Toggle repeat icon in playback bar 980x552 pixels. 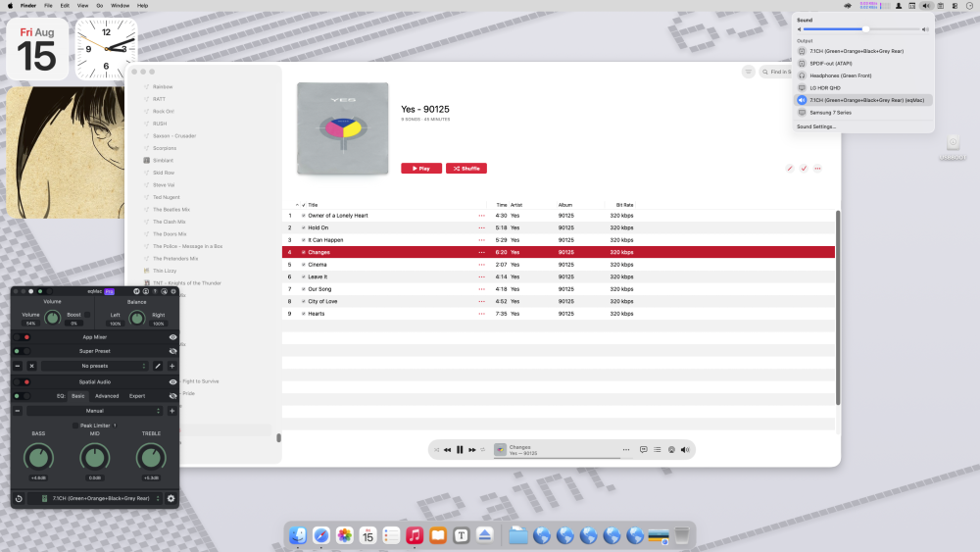click(x=483, y=449)
